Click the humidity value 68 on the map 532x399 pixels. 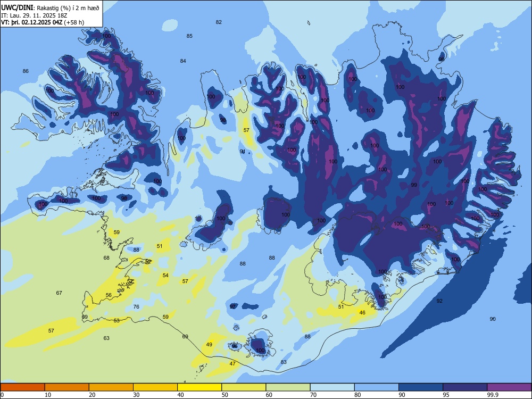(x=106, y=258)
